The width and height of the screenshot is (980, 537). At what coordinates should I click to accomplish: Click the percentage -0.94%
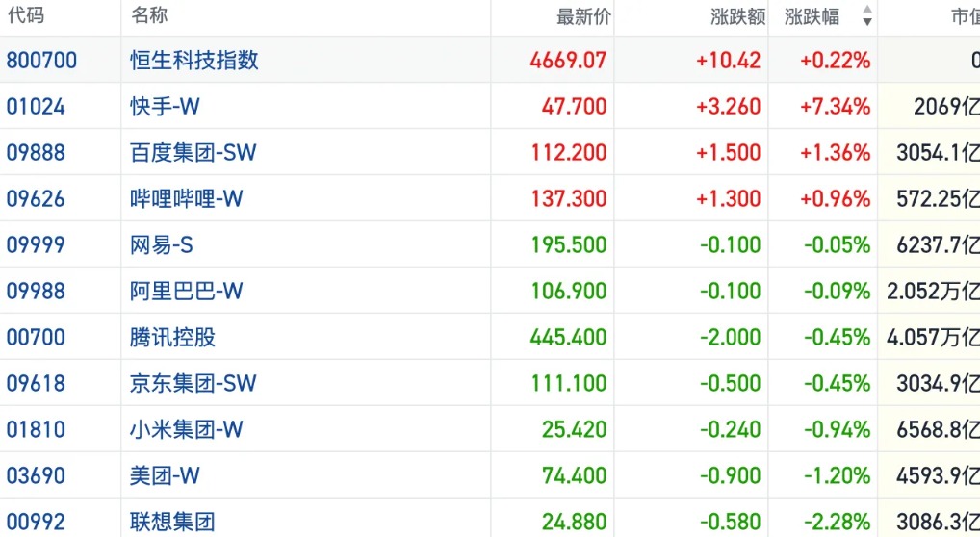(x=837, y=429)
